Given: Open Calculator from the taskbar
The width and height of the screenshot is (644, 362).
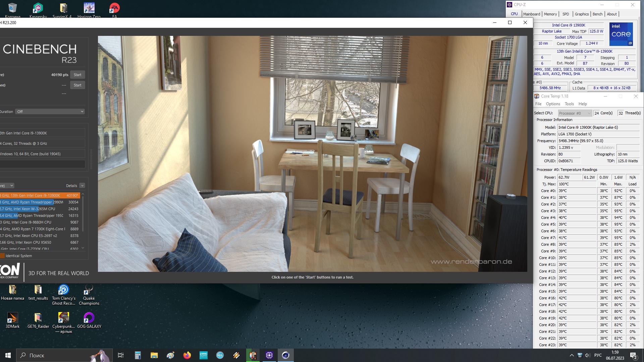Looking at the screenshot, I should (x=138, y=355).
